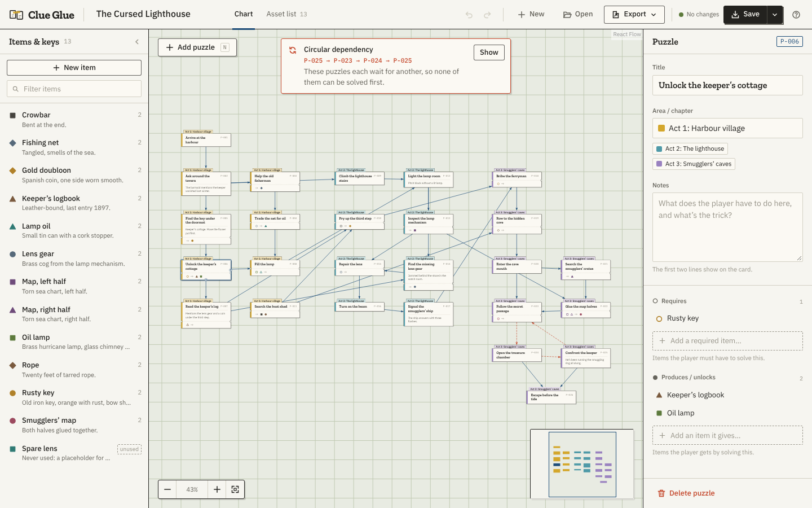Choose Act 2: The lighthouse chip
812x508 pixels.
click(690, 149)
